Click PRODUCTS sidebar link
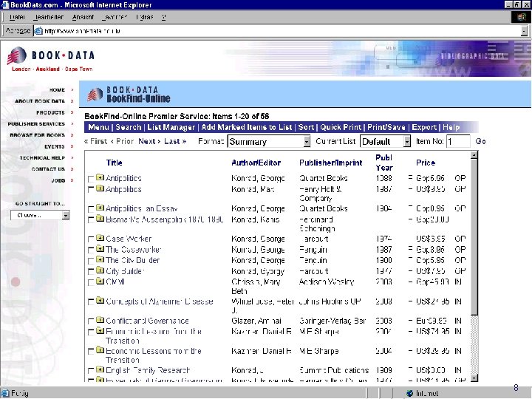 click(x=50, y=112)
